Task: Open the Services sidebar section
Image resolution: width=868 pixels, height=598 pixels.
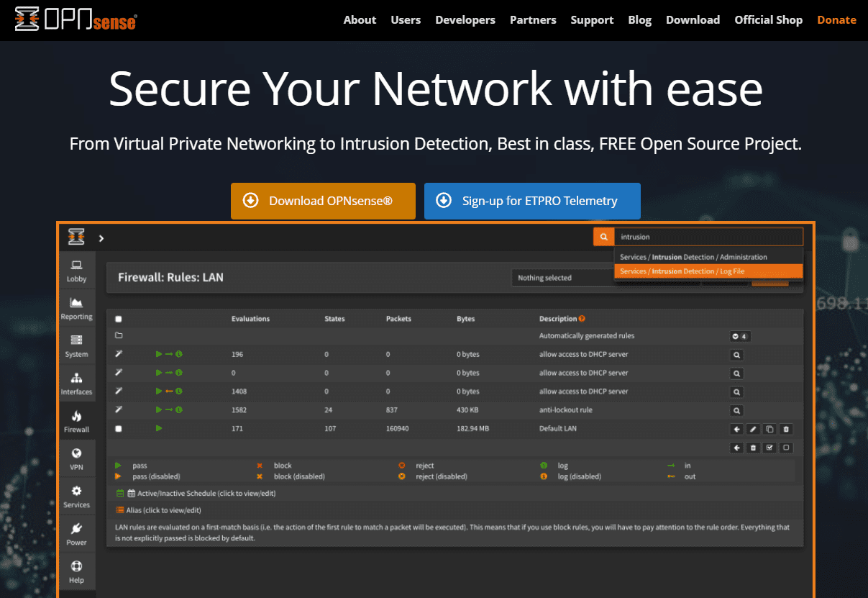Action: pos(76,497)
